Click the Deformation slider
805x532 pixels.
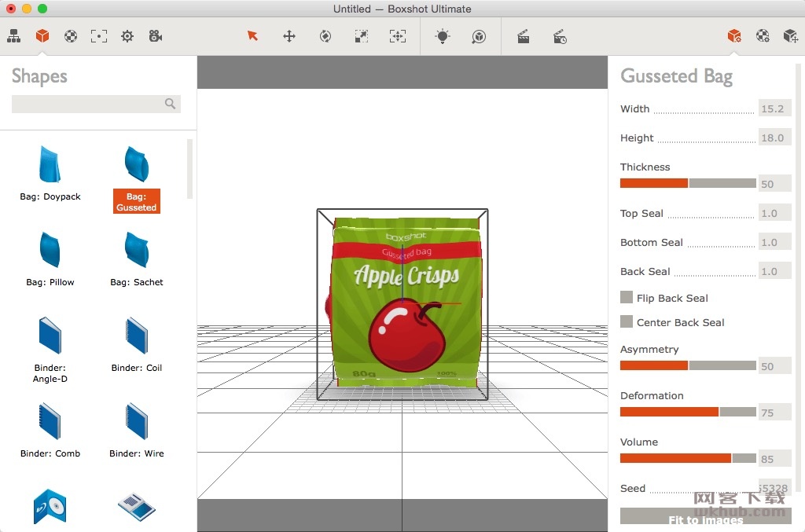point(688,412)
